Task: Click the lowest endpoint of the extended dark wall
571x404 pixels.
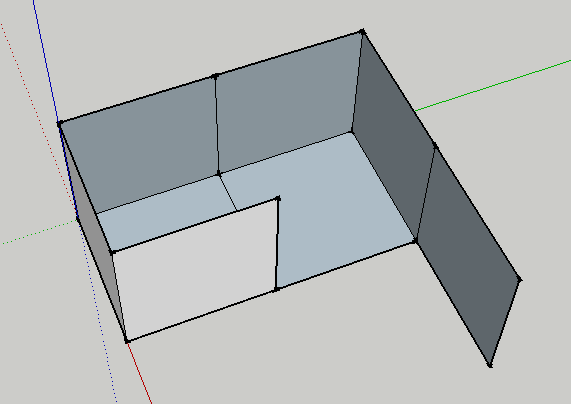Action: 490,365
